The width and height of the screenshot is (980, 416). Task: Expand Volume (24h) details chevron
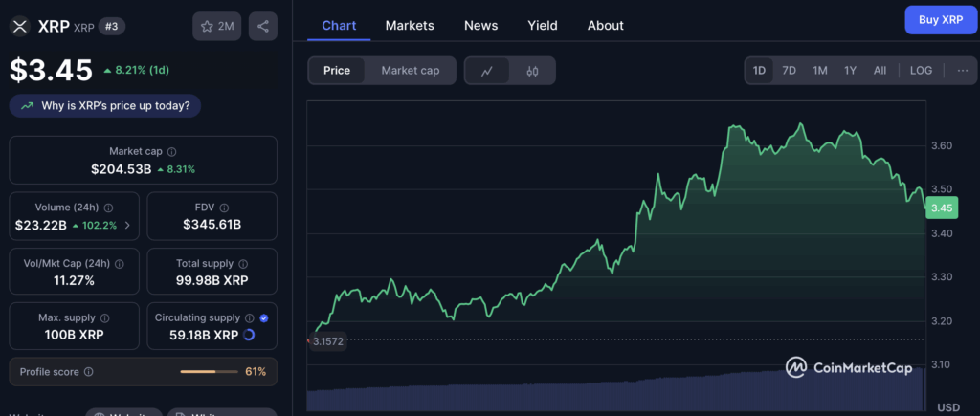127,226
